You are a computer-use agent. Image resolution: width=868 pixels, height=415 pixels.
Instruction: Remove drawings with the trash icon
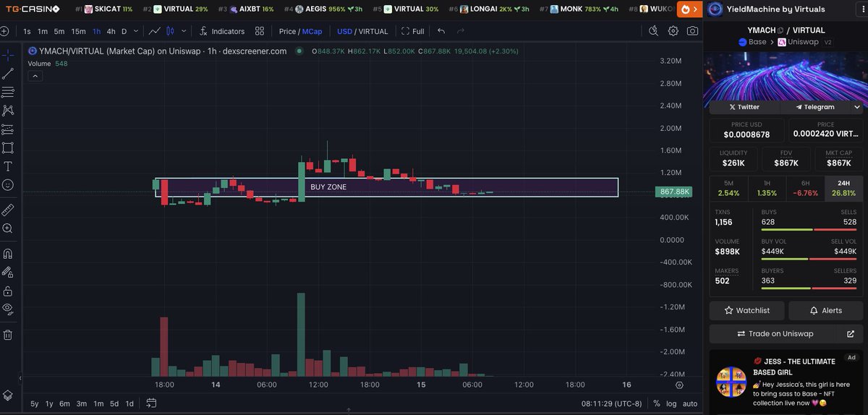click(8, 335)
